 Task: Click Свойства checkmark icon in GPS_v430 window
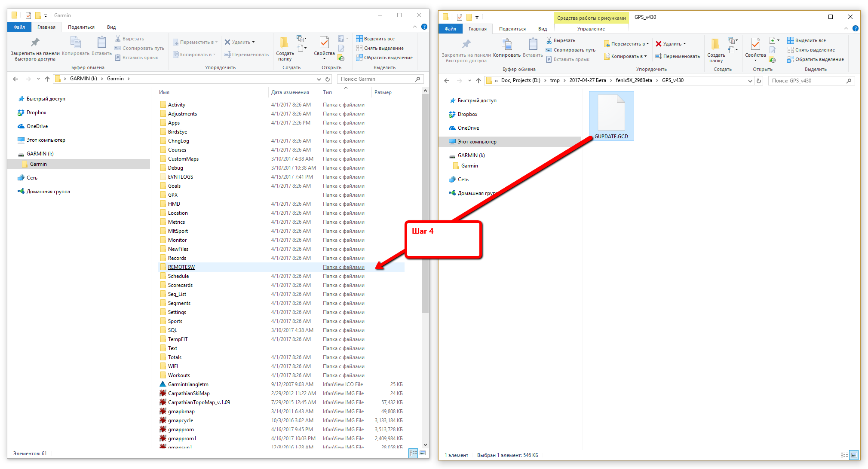[755, 44]
